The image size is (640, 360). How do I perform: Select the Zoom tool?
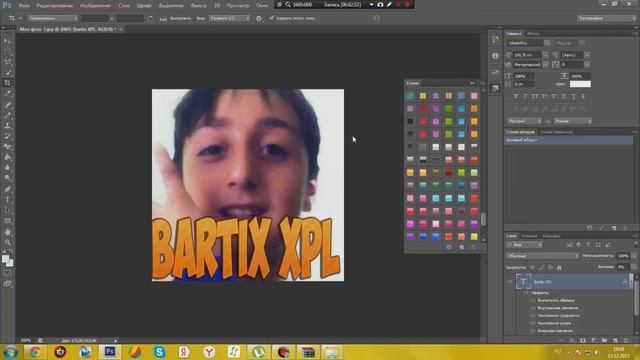[x=7, y=242]
